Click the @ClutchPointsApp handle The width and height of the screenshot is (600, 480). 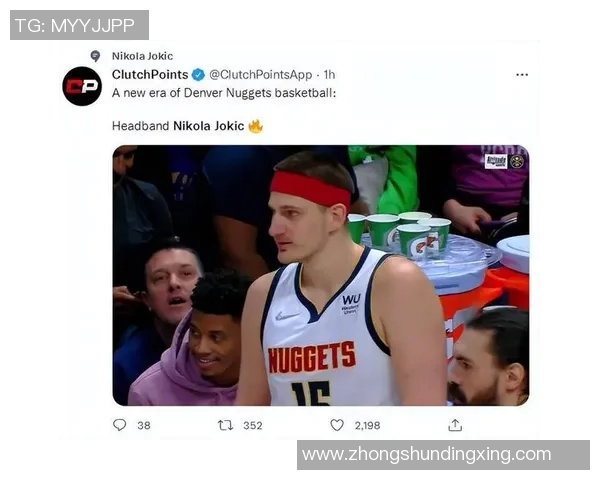pyautogui.click(x=261, y=75)
